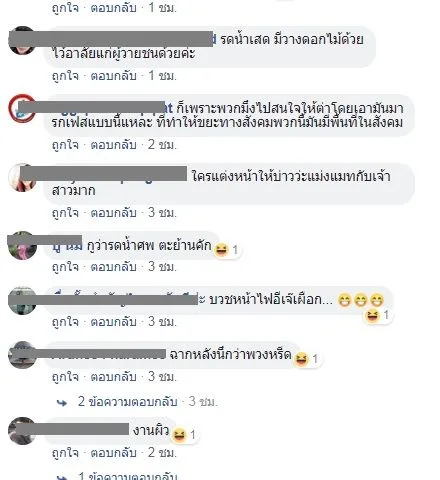Image resolution: width=440 pixels, height=480 pixels.
Task: Expand 2 ข้อความตอบกลับ replies
Action: tap(127, 401)
